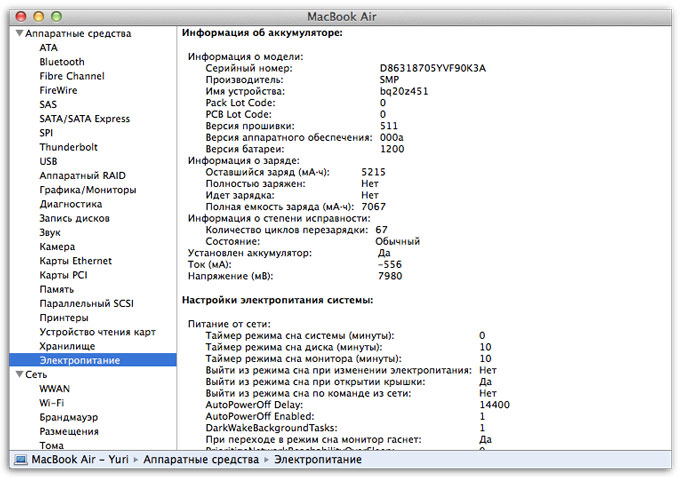The width and height of the screenshot is (680, 477).
Task: Click Аппаратные средства in the path bar
Action: pyautogui.click(x=201, y=460)
